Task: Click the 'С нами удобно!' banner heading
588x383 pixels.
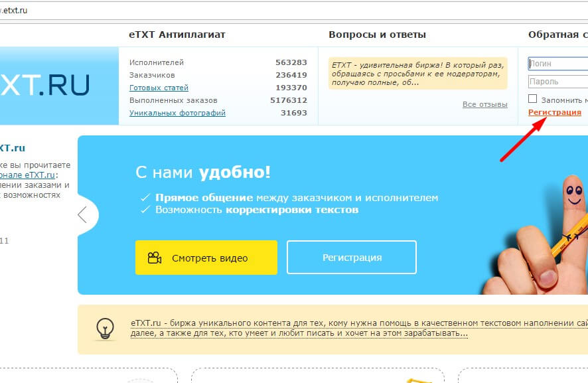Action: tap(203, 172)
